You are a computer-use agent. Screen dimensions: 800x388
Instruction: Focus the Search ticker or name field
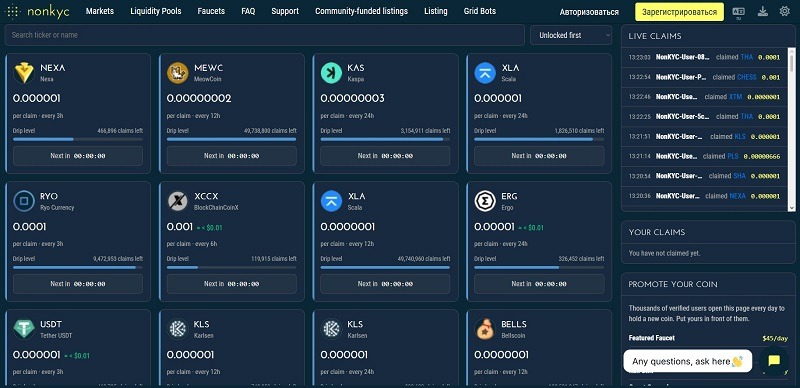click(264, 35)
